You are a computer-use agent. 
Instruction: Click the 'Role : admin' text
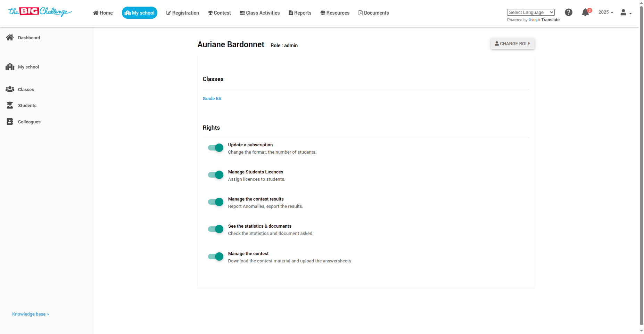284,46
